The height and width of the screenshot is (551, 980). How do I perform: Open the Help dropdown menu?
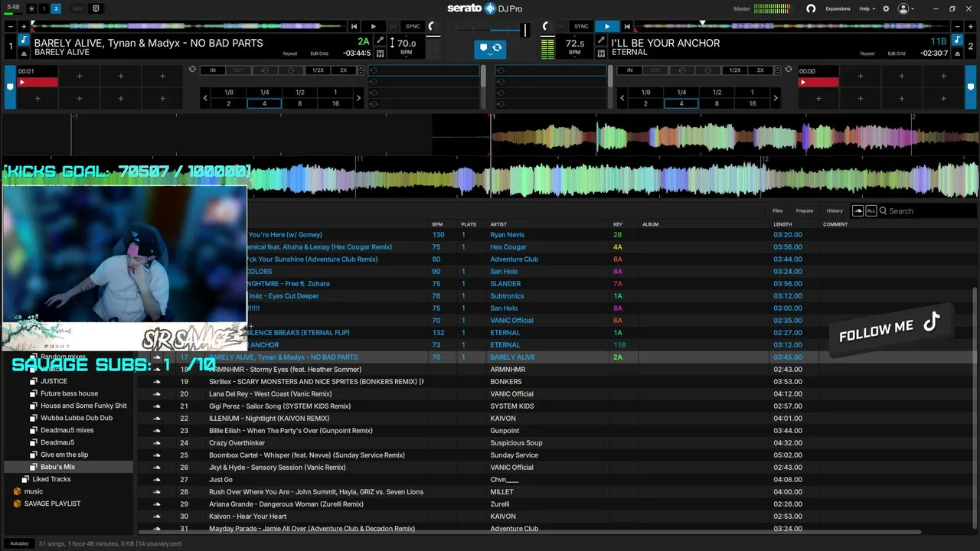867,9
